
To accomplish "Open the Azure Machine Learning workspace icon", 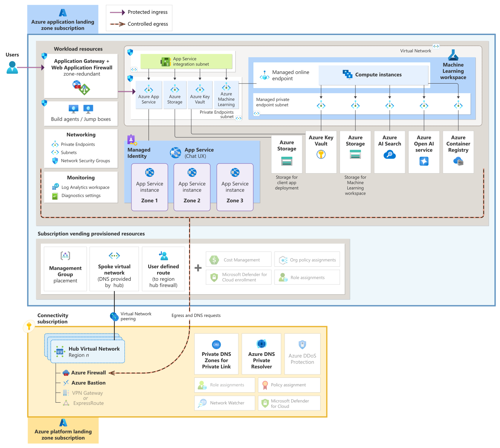I will 453,55.
